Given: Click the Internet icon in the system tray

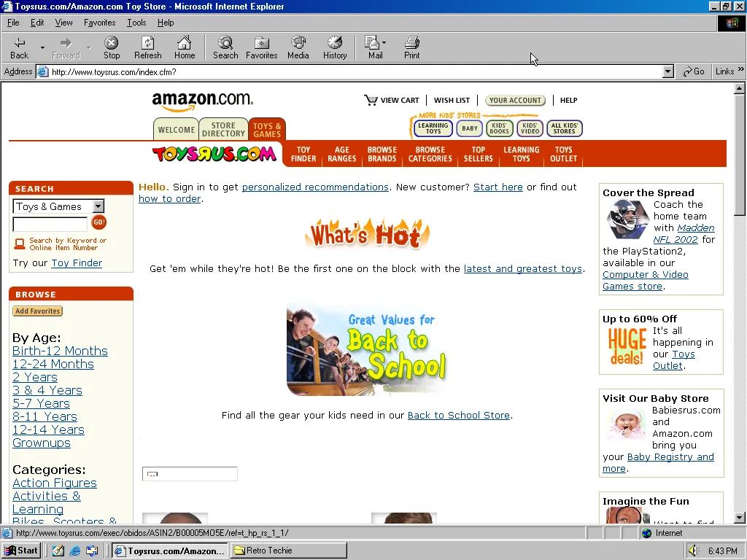Looking at the screenshot, I should pos(648,533).
